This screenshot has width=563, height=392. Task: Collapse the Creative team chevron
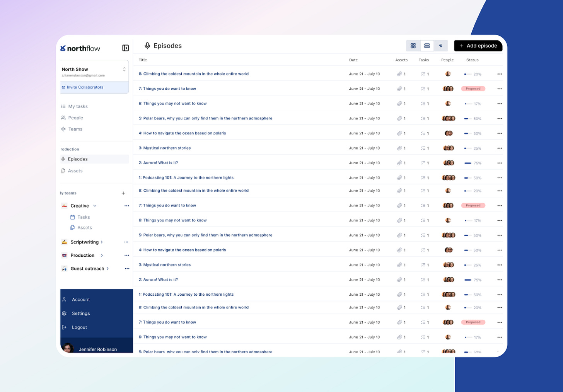[x=95, y=206]
